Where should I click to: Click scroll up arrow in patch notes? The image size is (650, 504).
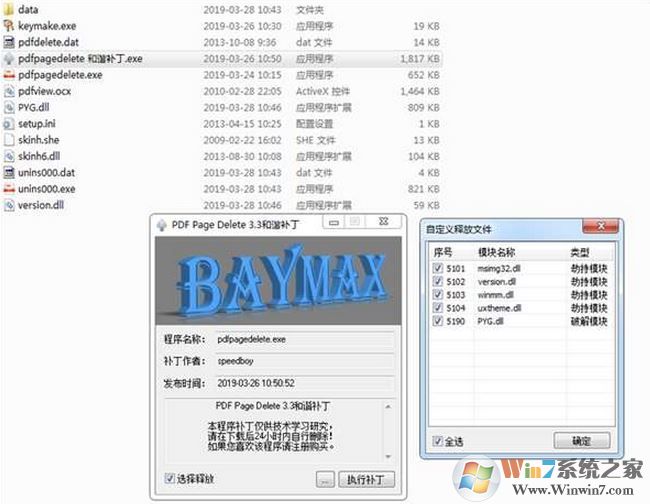click(x=388, y=407)
